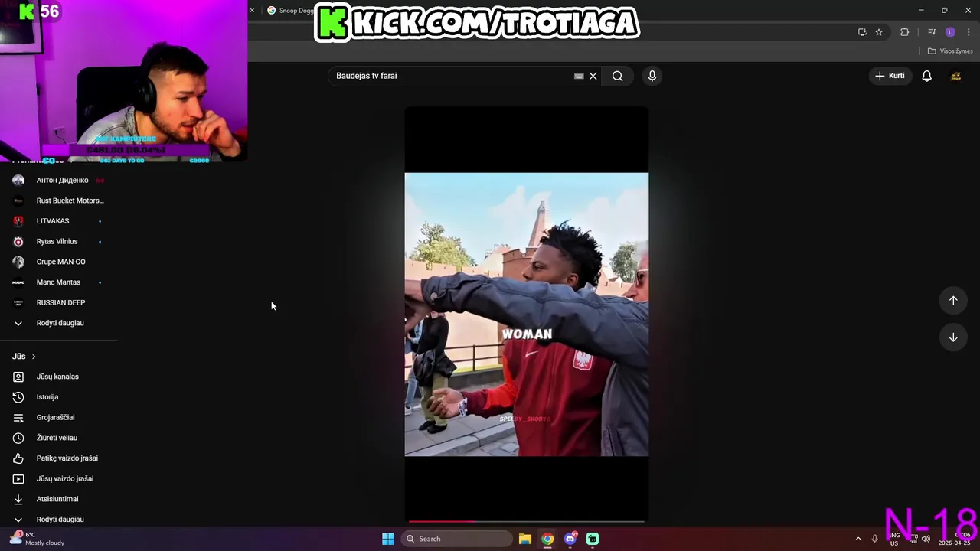Expand subscriptions with Rodyti daugiau below RUSSIAN DEEP

click(58, 323)
